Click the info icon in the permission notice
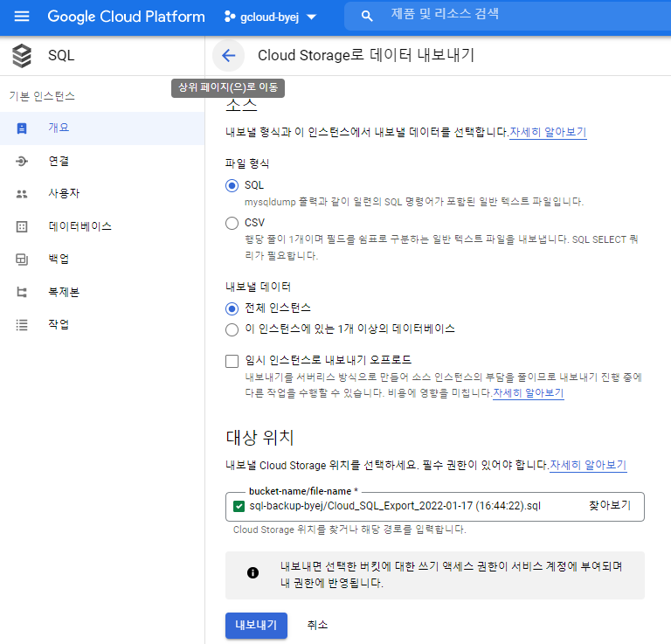 [252, 572]
